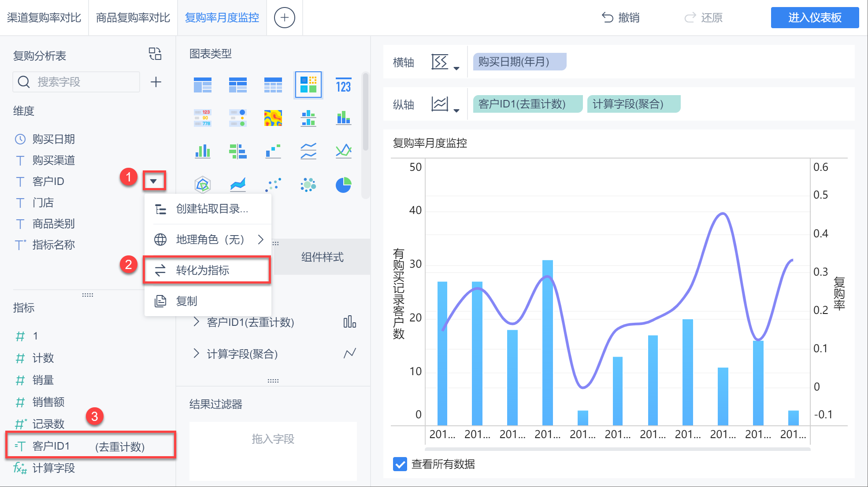Screen dimensions: 868x487
Task: Expand the 计算字段(聚合) style section
Action: (x=197, y=354)
